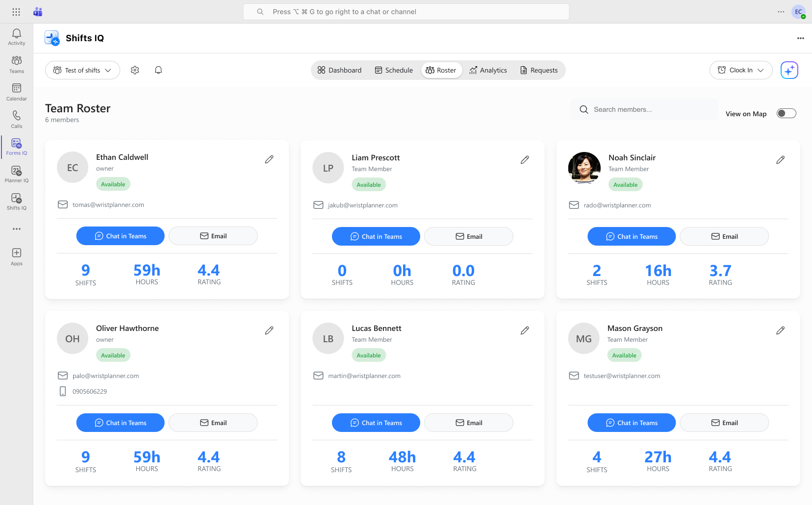Click the Shifts IQ app logo
Viewport: 812px width, 505px height.
point(52,38)
